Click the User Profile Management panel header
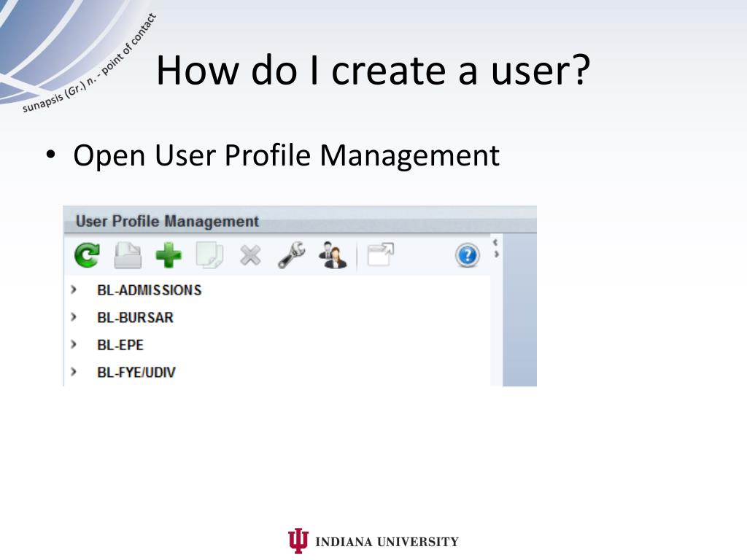The width and height of the screenshot is (747, 560). pos(300,220)
